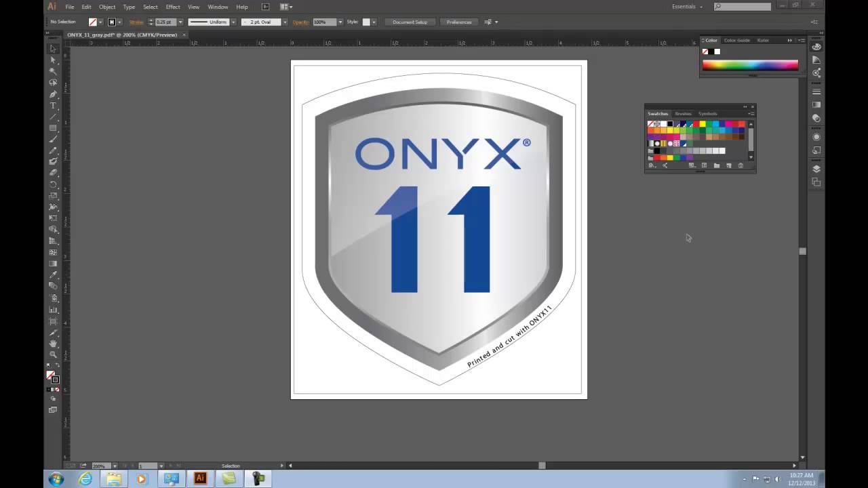This screenshot has height=488, width=868.
Task: Open the File menu
Action: click(x=70, y=7)
